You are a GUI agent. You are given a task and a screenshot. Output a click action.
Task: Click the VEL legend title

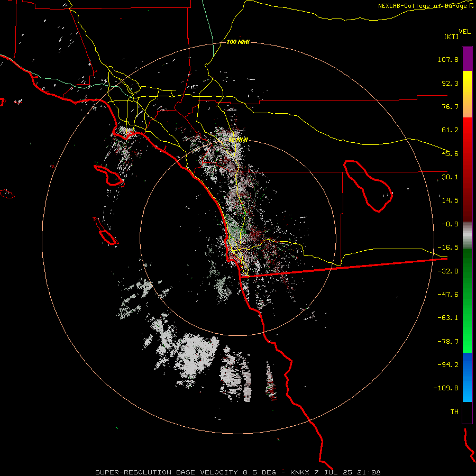[464, 31]
